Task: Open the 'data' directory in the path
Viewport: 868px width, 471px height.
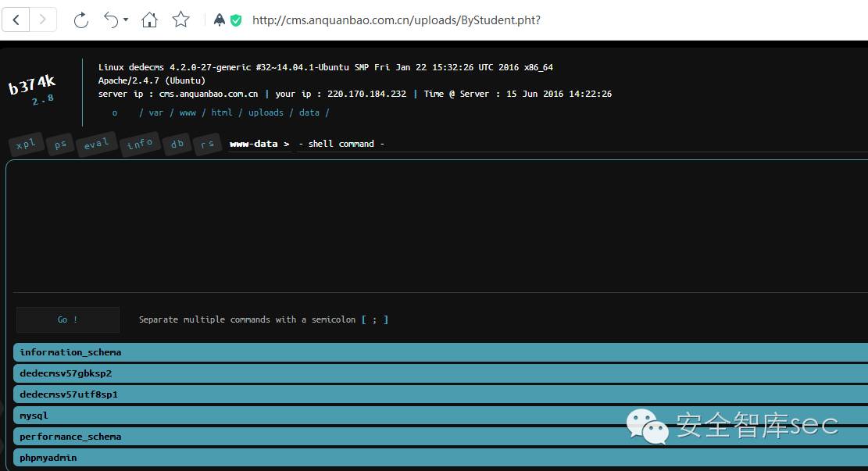Action: pyautogui.click(x=309, y=112)
